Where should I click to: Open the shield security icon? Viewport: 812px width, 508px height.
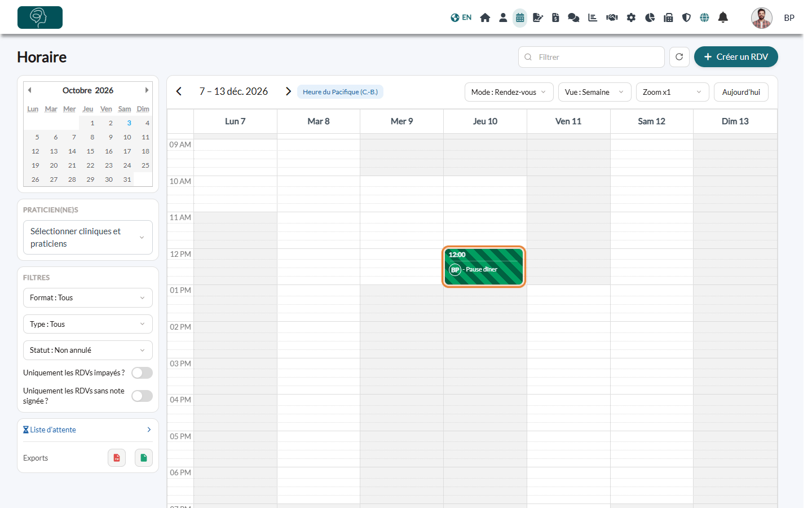point(686,17)
